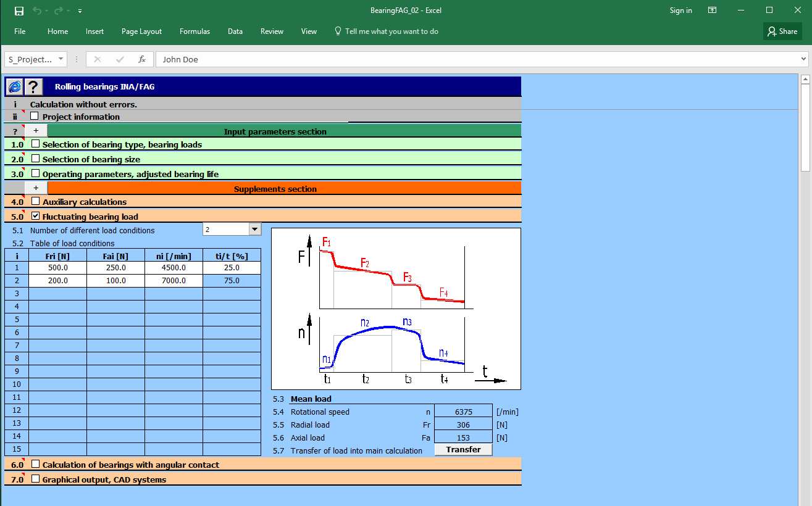
Task: Click the Rolling bearings INA/FAG title
Action: coord(105,86)
